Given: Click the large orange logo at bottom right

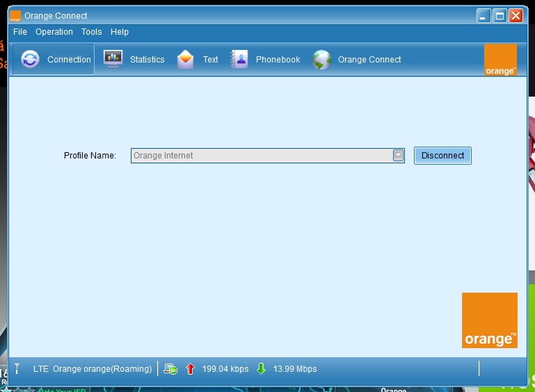Looking at the screenshot, I should pyautogui.click(x=490, y=320).
